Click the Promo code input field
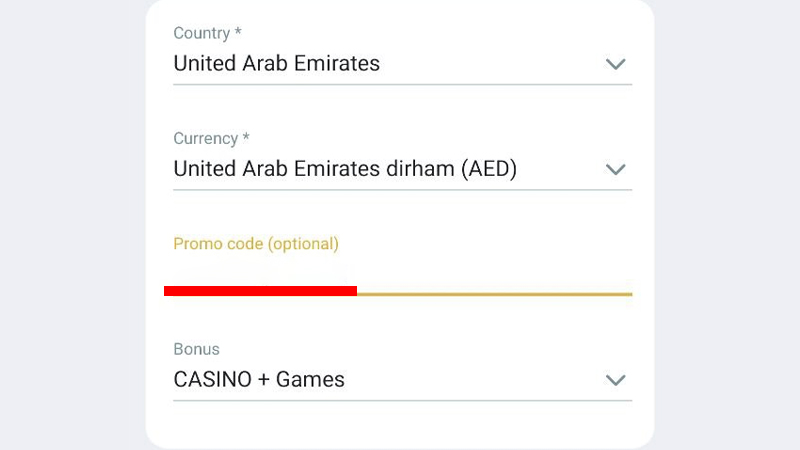The width and height of the screenshot is (800, 450). tap(402, 273)
